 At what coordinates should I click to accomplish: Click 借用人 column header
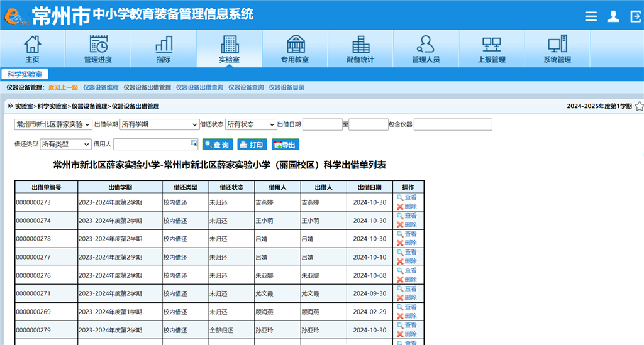tap(277, 187)
